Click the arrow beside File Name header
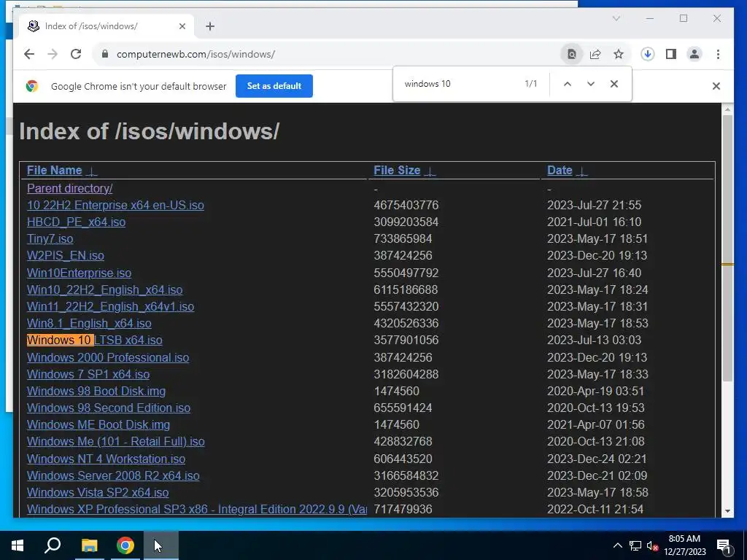Image resolution: width=747 pixels, height=560 pixels. pos(91,171)
